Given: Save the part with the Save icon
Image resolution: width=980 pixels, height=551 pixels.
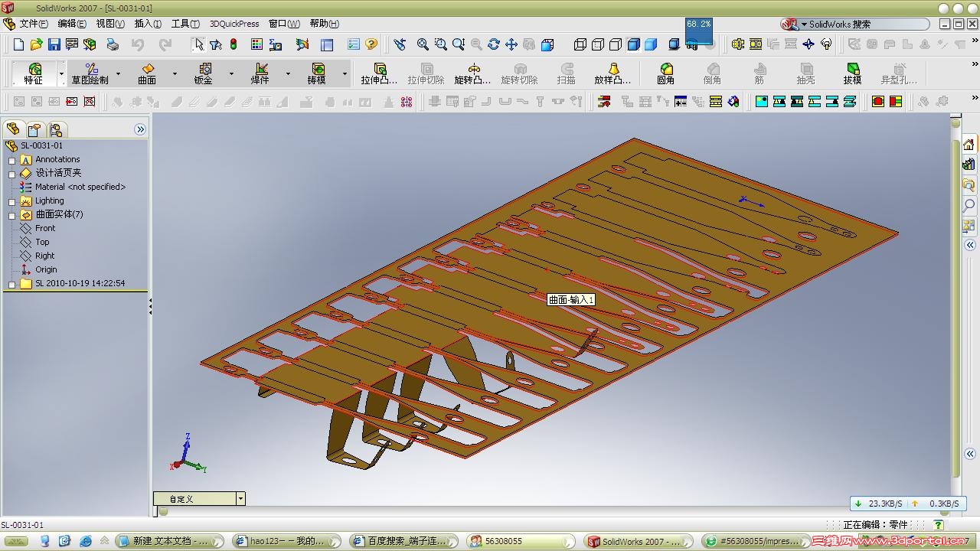Looking at the screenshot, I should tap(54, 44).
